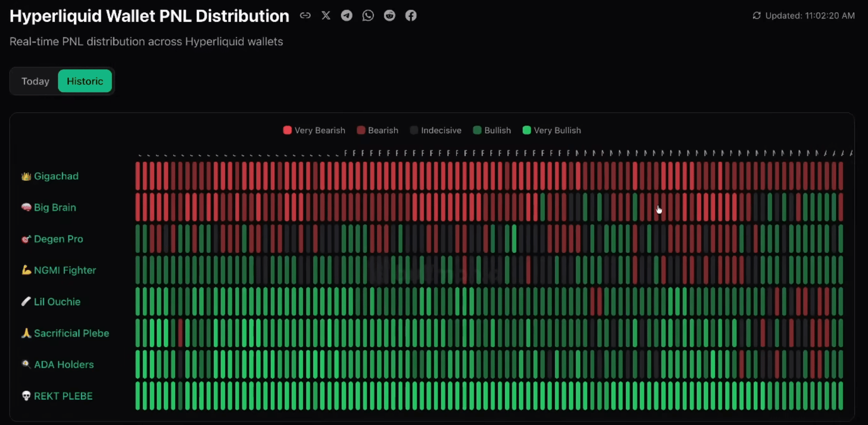Click the Updated: 11:02:20 AM timestamp

tap(810, 16)
